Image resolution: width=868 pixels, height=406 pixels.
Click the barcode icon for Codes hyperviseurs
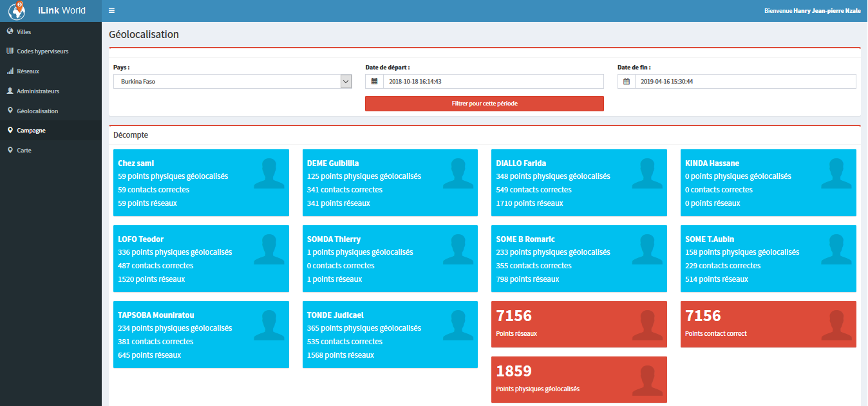[10, 51]
